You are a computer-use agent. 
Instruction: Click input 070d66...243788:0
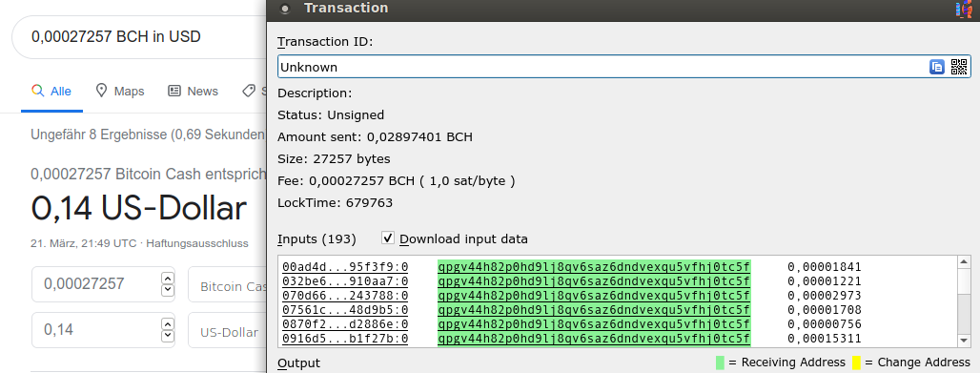click(345, 296)
